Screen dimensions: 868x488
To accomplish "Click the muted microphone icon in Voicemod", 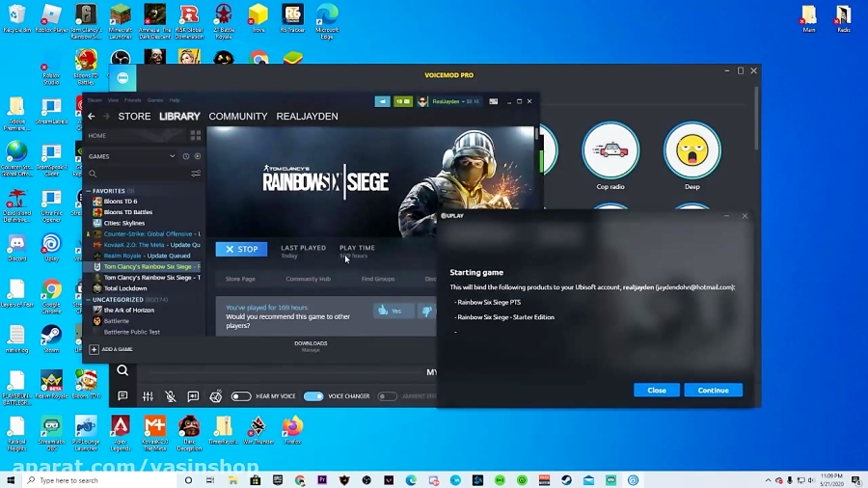I will pos(171,396).
